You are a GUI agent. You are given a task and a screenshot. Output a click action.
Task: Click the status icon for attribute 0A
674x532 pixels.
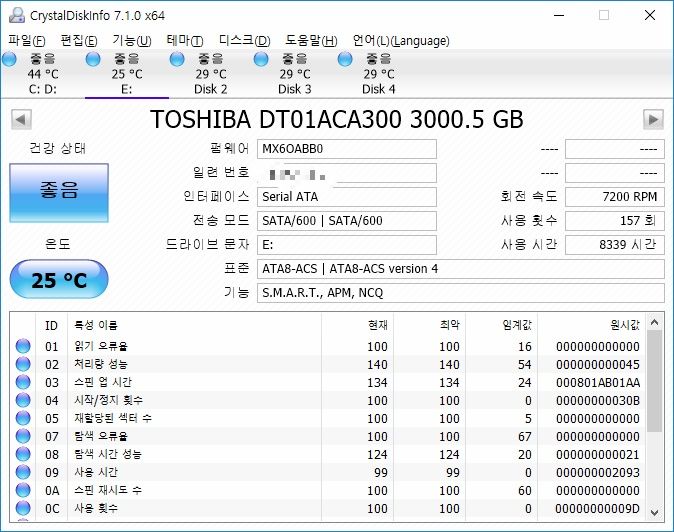[23, 490]
